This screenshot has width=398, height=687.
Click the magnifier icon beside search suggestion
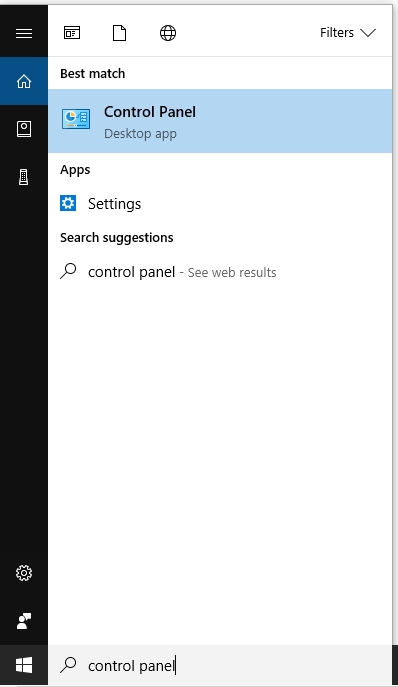(68, 271)
